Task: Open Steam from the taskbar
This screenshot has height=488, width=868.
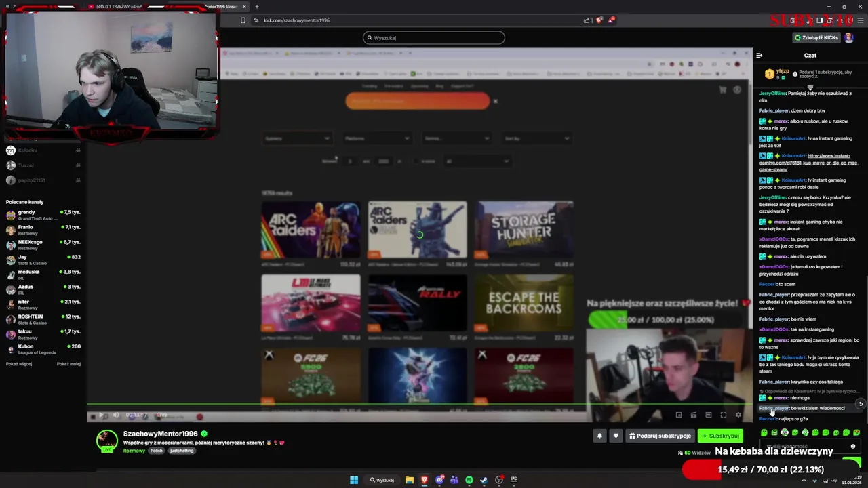Action: (x=484, y=480)
